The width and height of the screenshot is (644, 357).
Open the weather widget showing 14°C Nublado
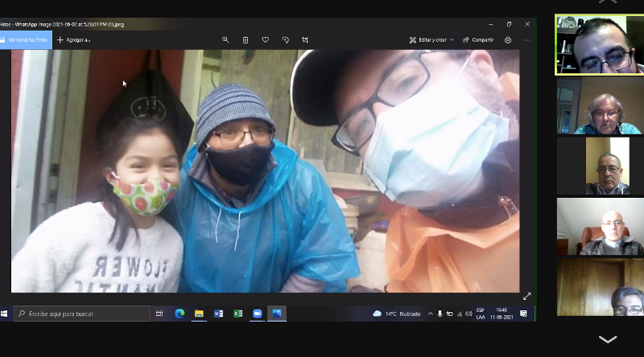pyautogui.click(x=397, y=314)
